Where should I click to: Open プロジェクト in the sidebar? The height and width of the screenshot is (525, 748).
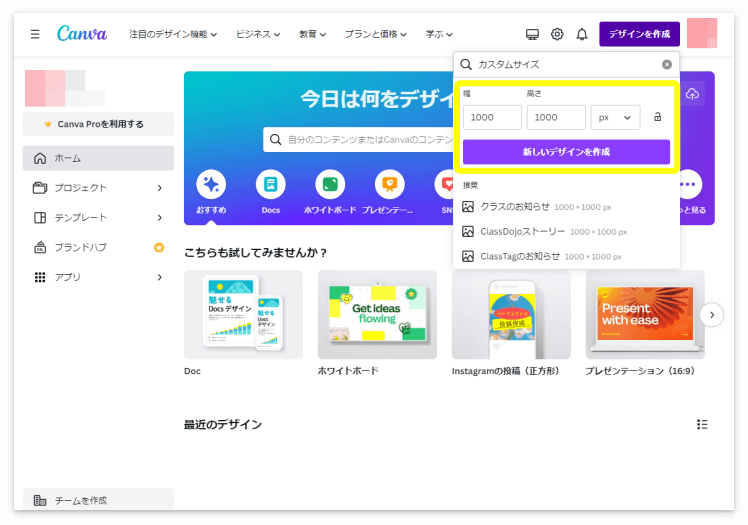click(98, 188)
